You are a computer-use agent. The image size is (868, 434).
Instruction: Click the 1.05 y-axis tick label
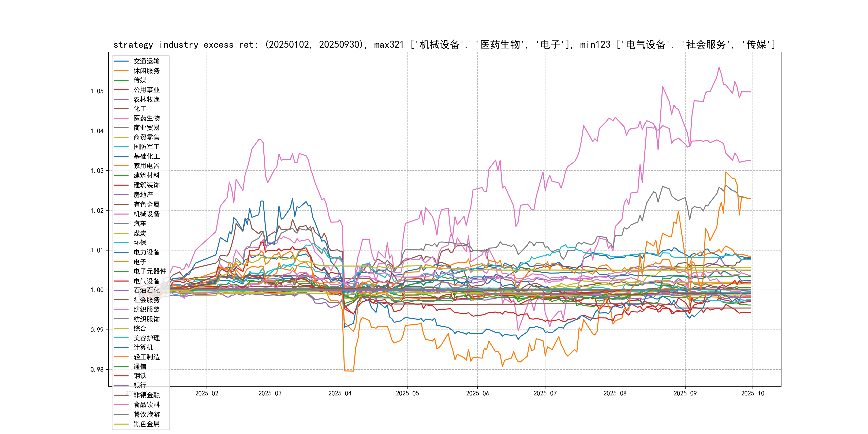pyautogui.click(x=97, y=91)
